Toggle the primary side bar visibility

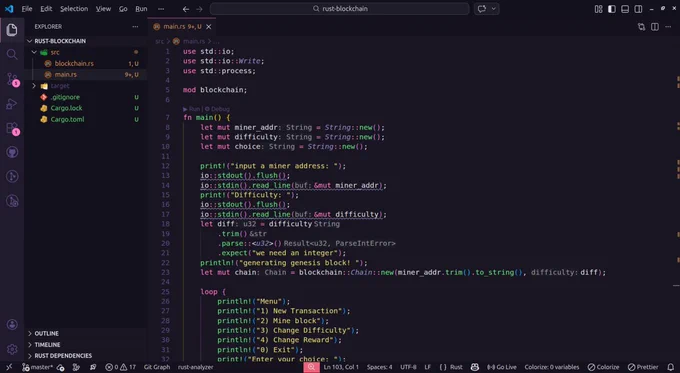coord(611,9)
